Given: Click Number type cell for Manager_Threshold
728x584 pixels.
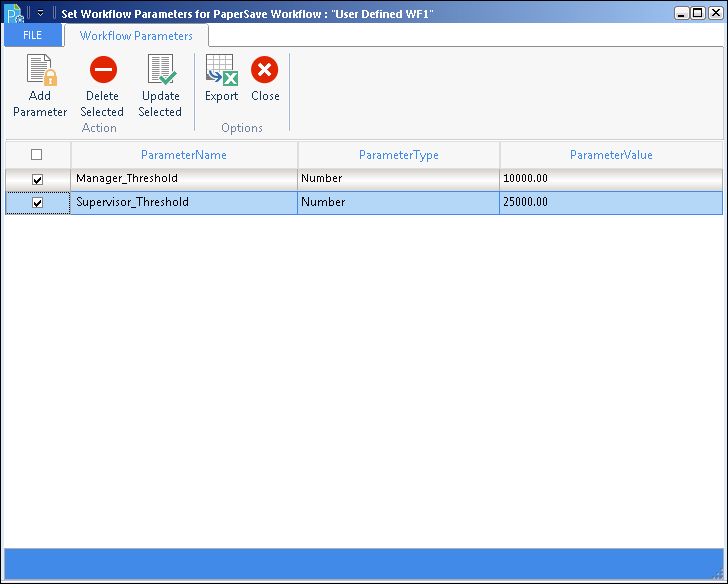Looking at the screenshot, I should pyautogui.click(x=399, y=179).
